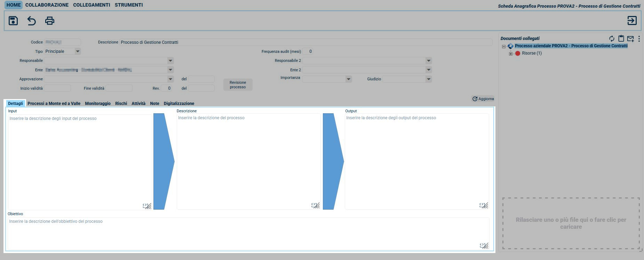Open the COLLABORAZIONE menu
The width and height of the screenshot is (644, 260).
click(47, 5)
